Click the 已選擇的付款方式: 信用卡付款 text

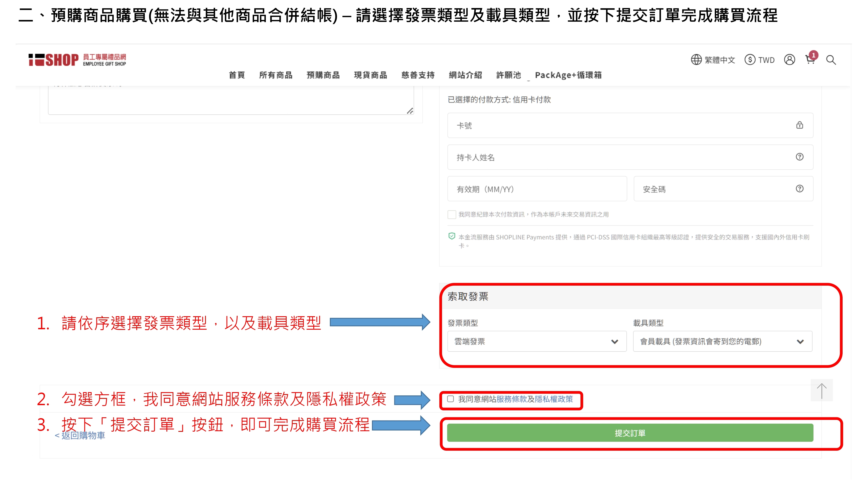point(499,99)
